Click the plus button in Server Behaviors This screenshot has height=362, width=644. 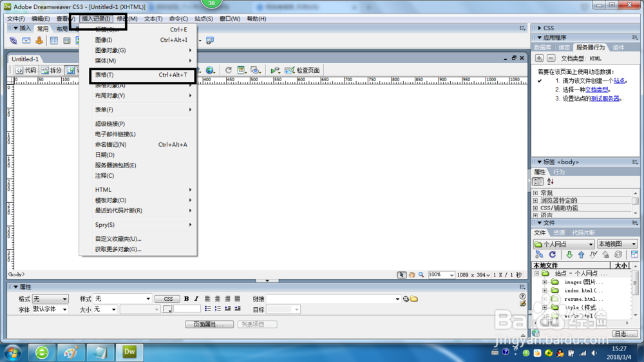pyautogui.click(x=539, y=59)
